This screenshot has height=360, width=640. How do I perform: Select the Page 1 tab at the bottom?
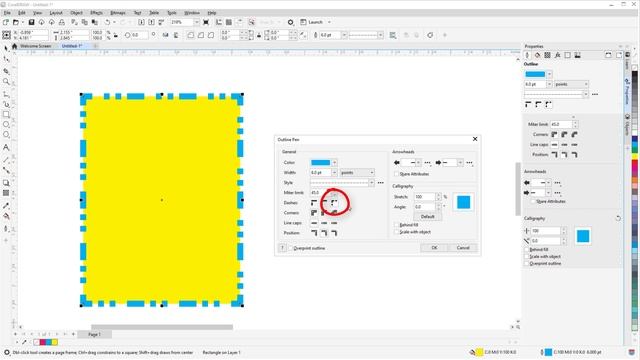click(94, 334)
